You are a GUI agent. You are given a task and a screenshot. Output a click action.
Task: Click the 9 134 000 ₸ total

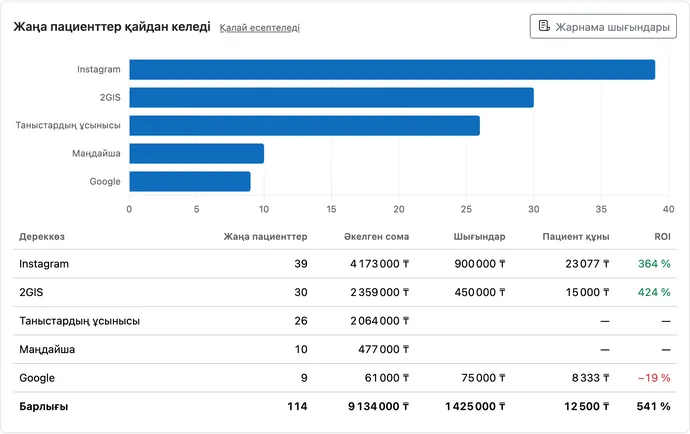point(378,407)
